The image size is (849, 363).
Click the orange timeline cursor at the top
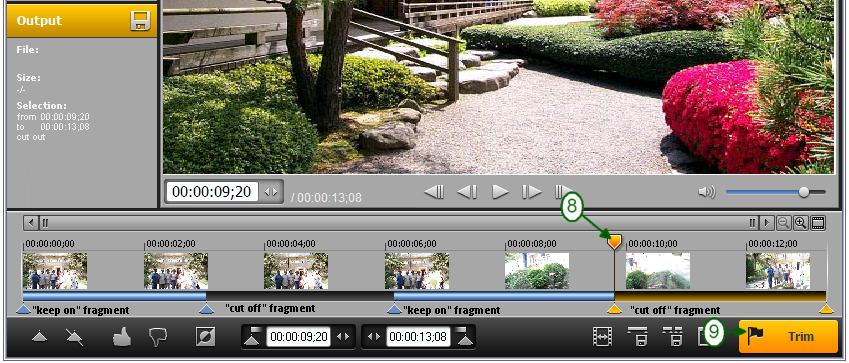tap(614, 241)
